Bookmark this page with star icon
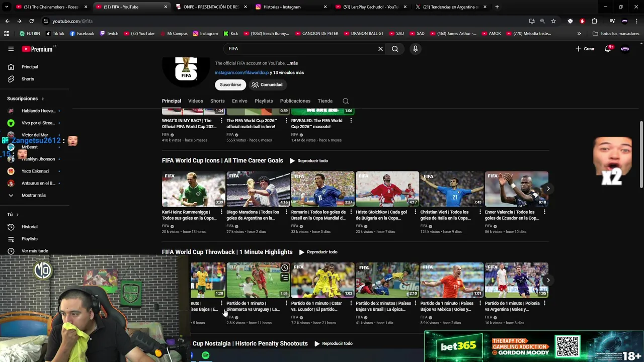This screenshot has width=644, height=362. [x=553, y=21]
